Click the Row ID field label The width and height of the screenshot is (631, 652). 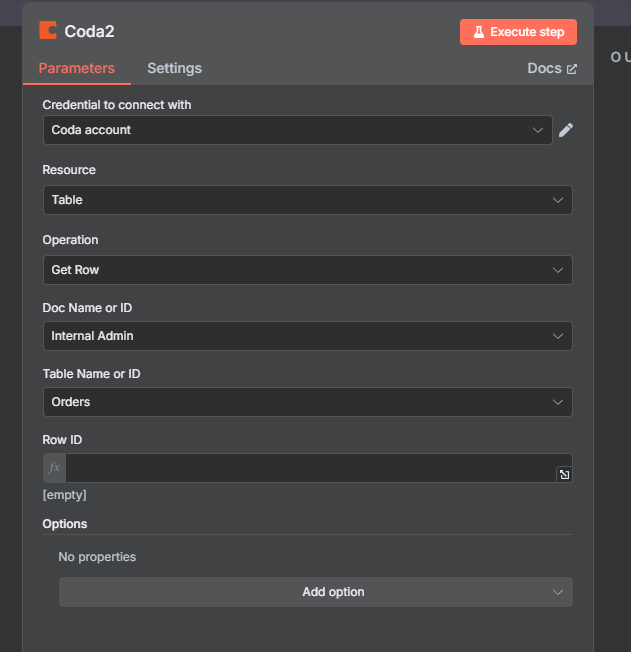pyautogui.click(x=62, y=440)
